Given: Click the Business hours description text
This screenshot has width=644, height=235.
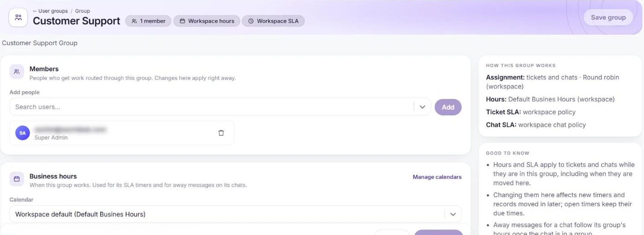Looking at the screenshot, I should (x=138, y=185).
